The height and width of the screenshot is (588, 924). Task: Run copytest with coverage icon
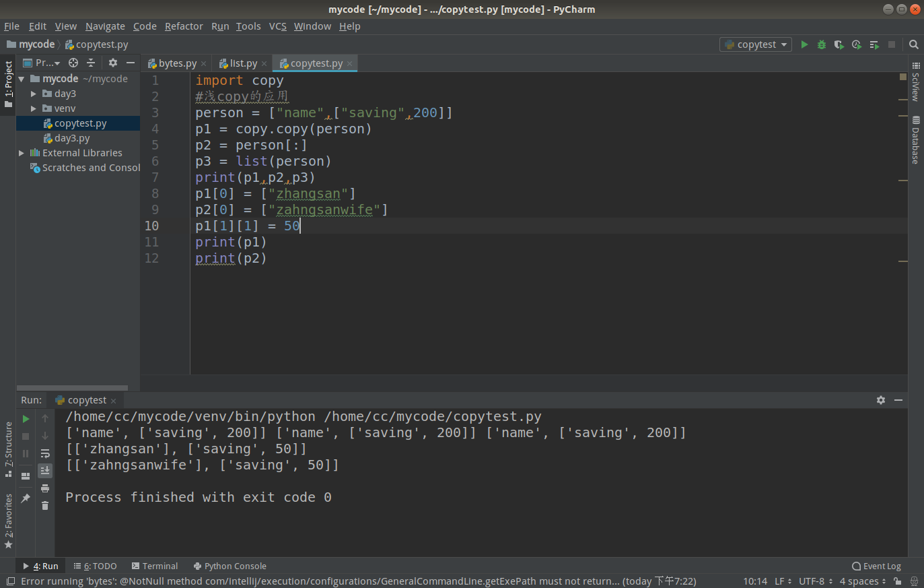[839, 44]
